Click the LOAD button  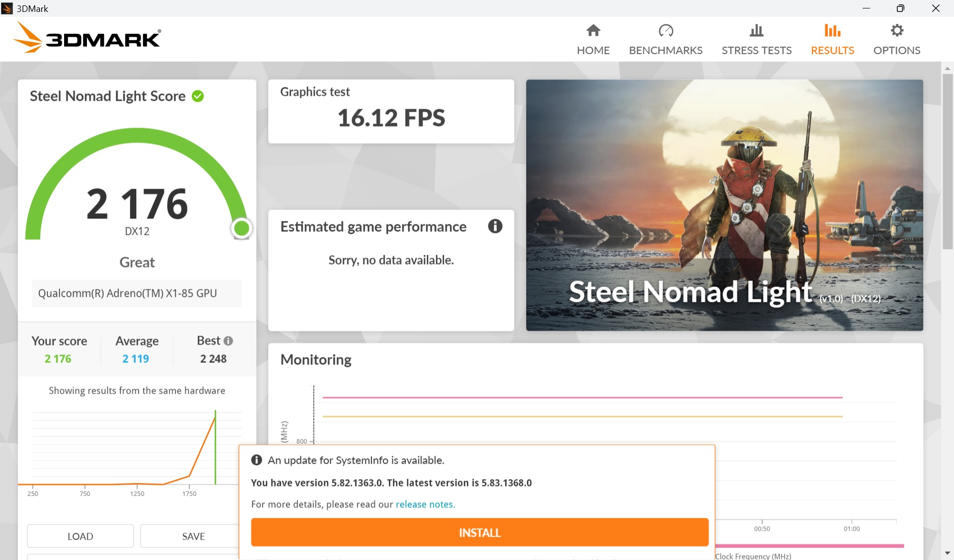[80, 536]
